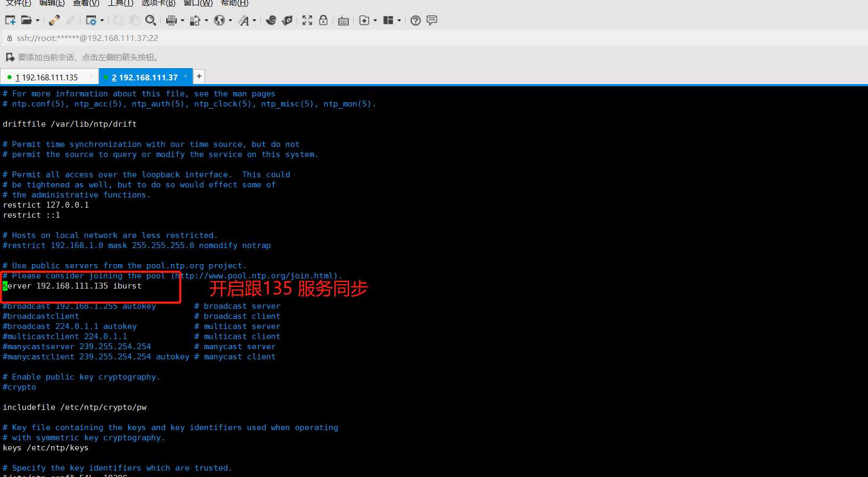
Task: Close the 192.168.111.135 tab
Action: click(91, 76)
